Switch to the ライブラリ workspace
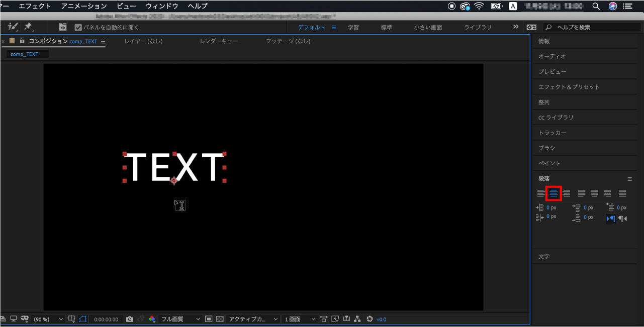The height and width of the screenshot is (327, 644). point(478,27)
